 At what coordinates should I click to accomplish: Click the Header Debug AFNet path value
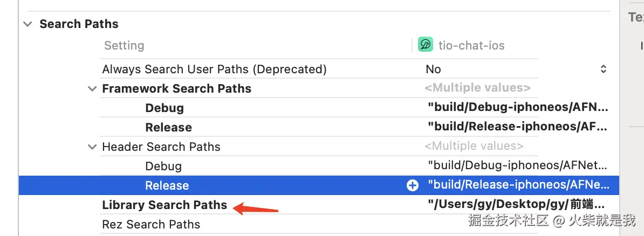[x=517, y=166]
